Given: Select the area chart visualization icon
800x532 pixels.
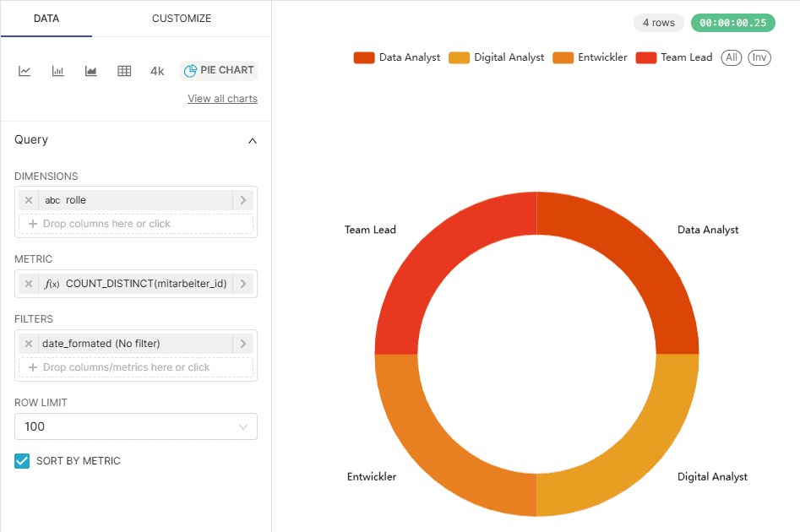Looking at the screenshot, I should tap(91, 71).
